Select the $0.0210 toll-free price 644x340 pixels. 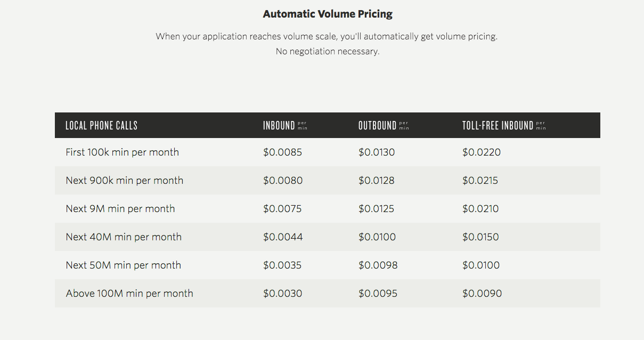click(480, 209)
